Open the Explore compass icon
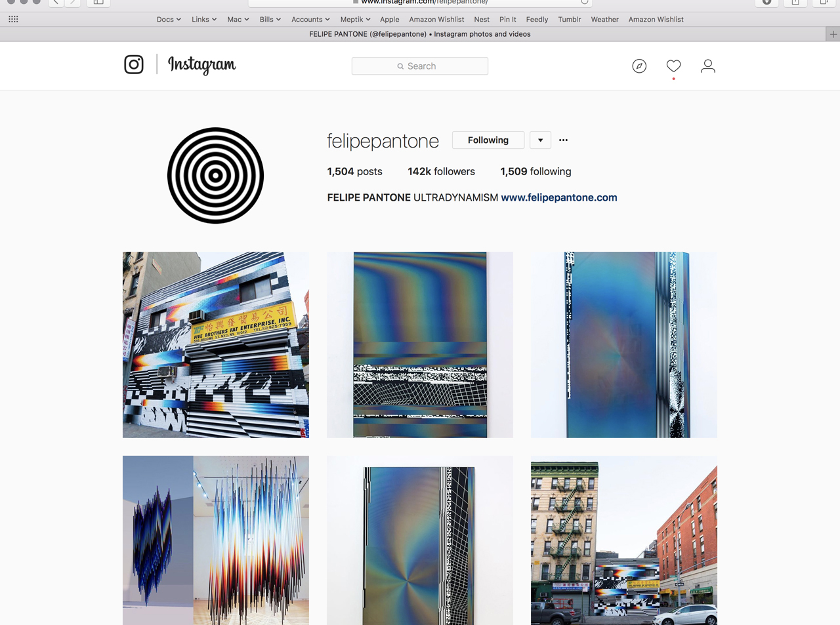 [639, 66]
